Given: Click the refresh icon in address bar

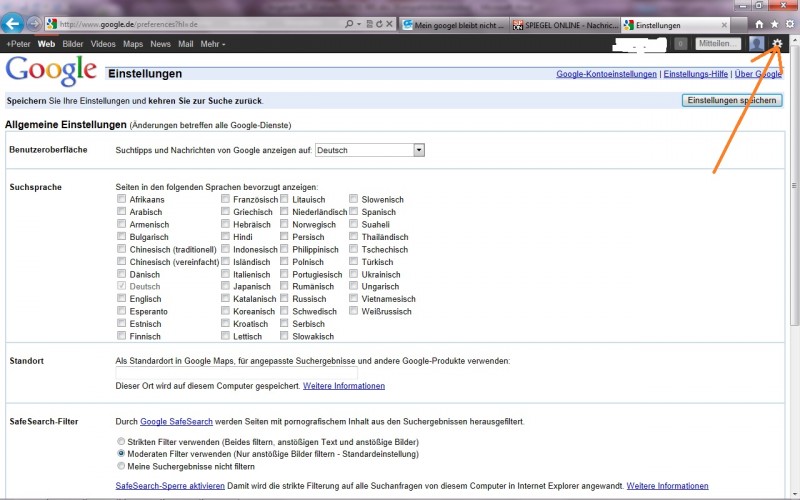Looking at the screenshot, I should click(x=380, y=24).
